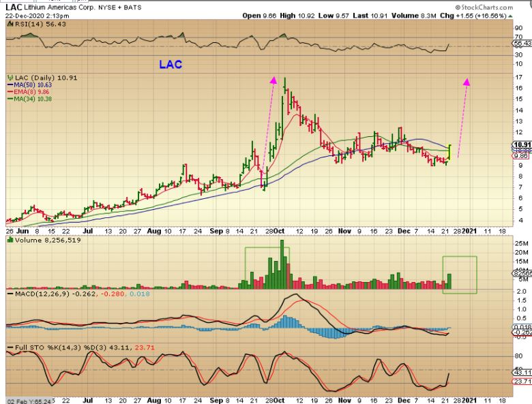This screenshot has width=532, height=404.
Task: Click the red 23.71 stochastic axis tag
Action: tap(522, 382)
